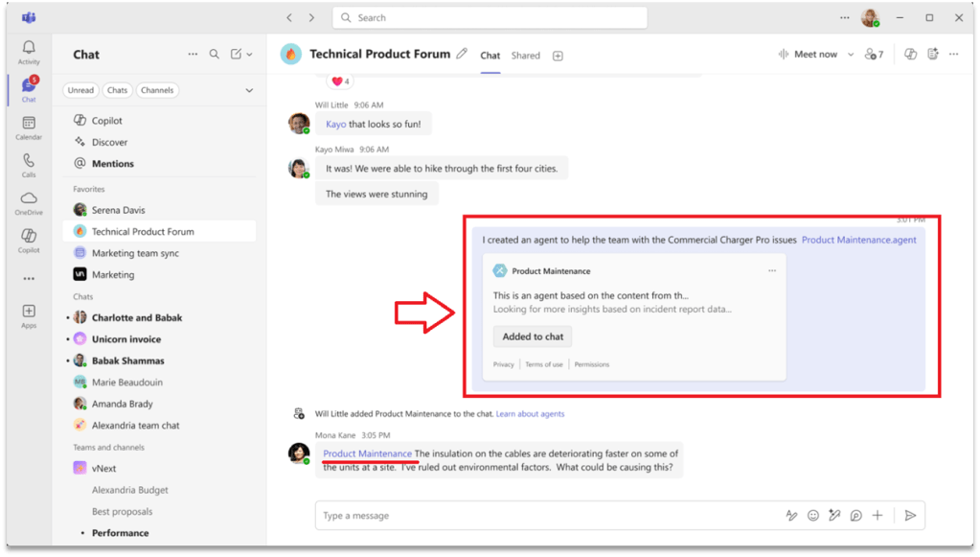Open the Activity bell icon
The width and height of the screenshot is (980, 557).
[x=29, y=51]
